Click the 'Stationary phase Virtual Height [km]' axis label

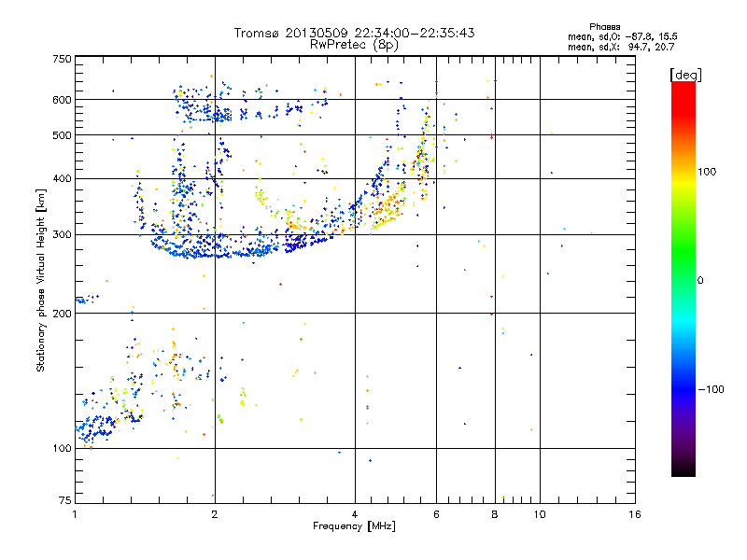[x=41, y=281]
